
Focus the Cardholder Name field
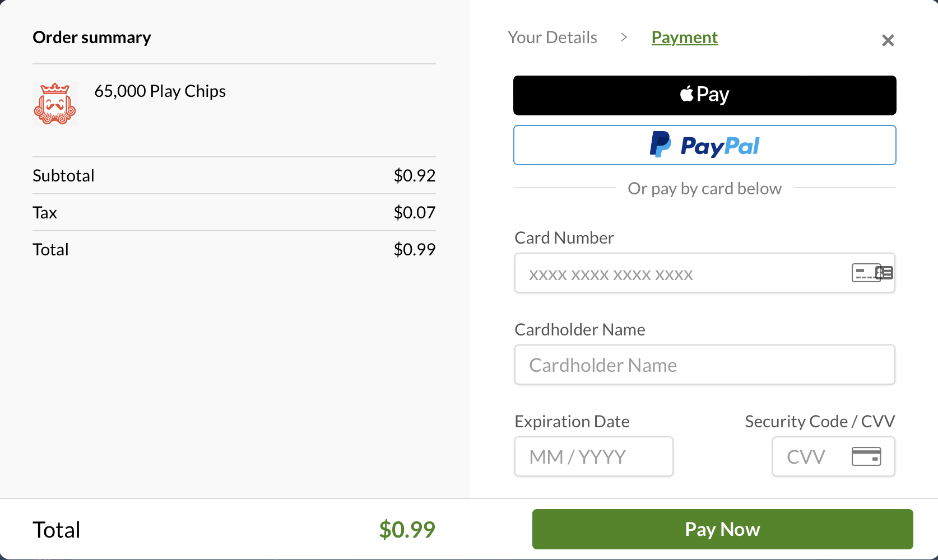tap(705, 365)
